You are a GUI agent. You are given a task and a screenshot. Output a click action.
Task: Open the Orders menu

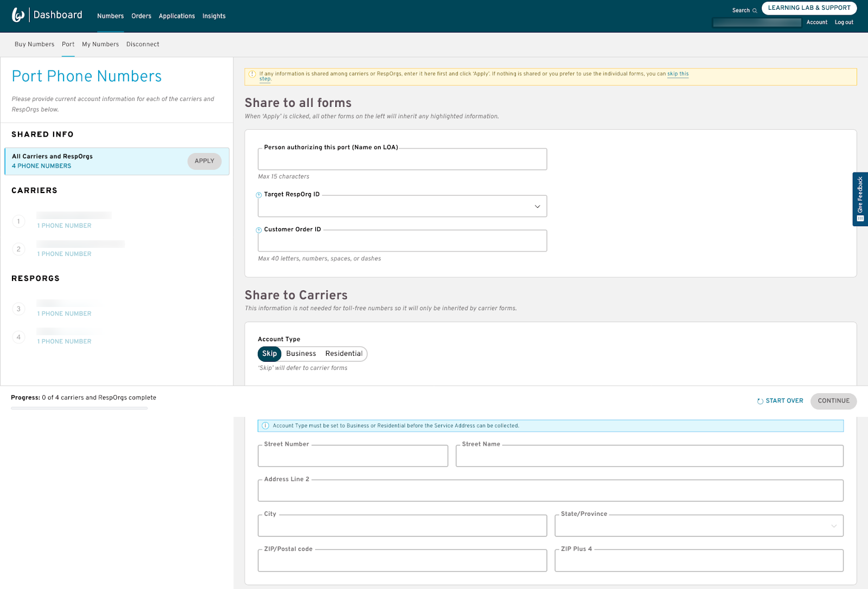pos(142,16)
